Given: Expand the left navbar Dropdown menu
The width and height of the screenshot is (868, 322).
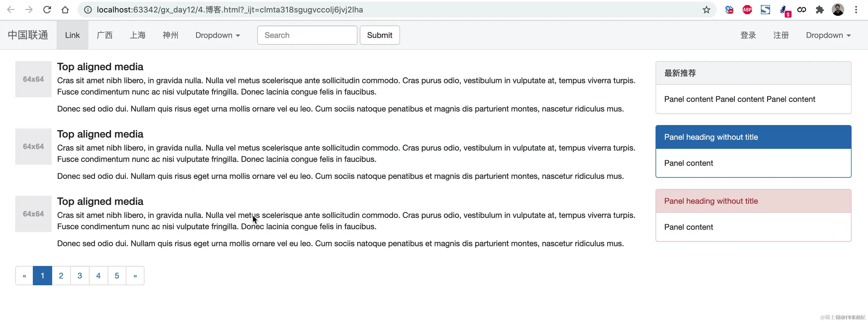Looking at the screenshot, I should 217,35.
